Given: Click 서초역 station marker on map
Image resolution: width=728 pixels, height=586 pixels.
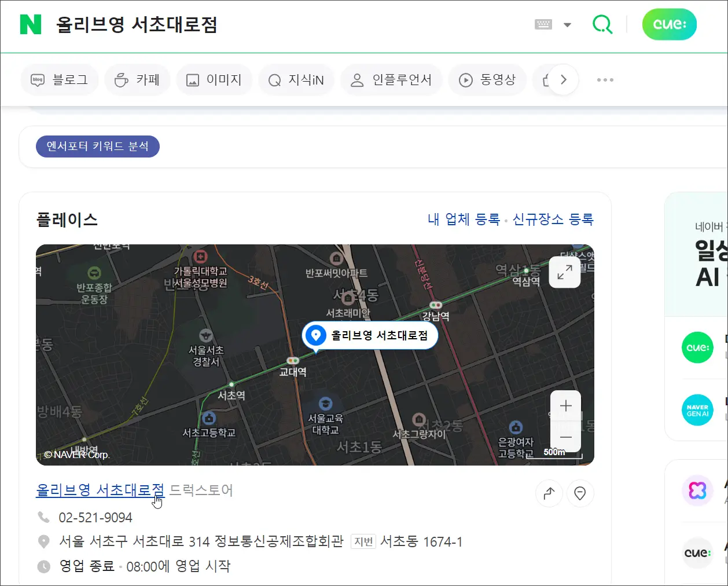Looking at the screenshot, I should pyautogui.click(x=231, y=384).
